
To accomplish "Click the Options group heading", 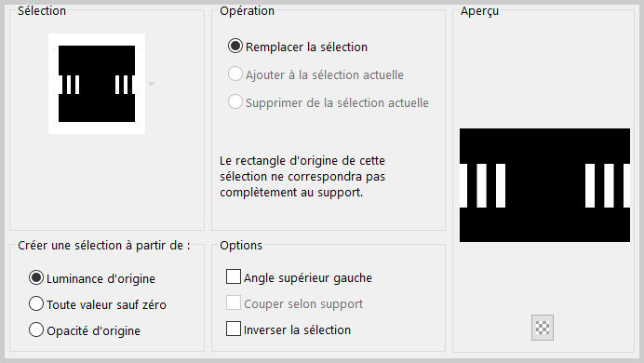I will (241, 246).
